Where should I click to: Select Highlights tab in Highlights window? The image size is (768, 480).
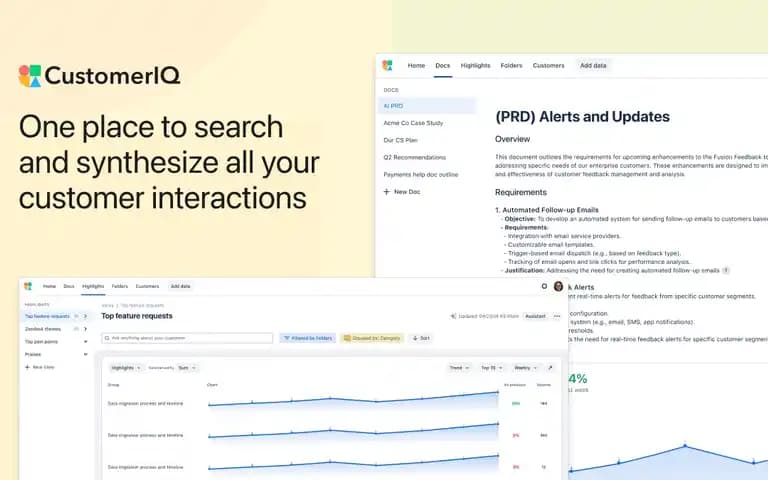pos(93,286)
